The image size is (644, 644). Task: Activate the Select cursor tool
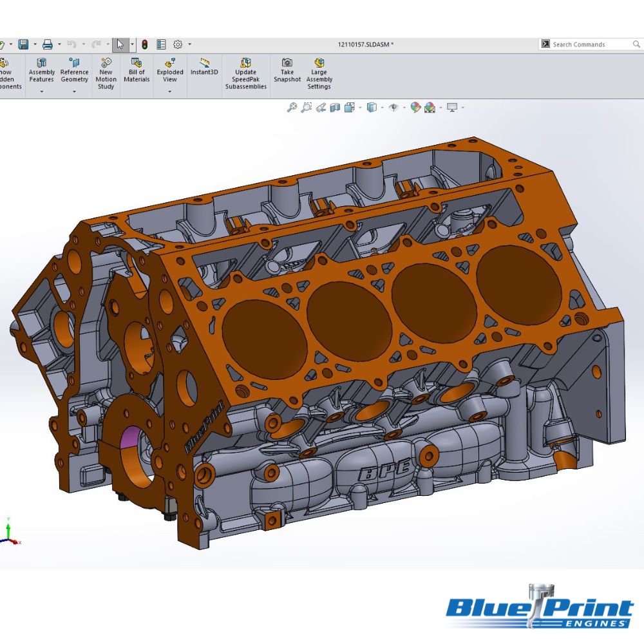(120, 44)
